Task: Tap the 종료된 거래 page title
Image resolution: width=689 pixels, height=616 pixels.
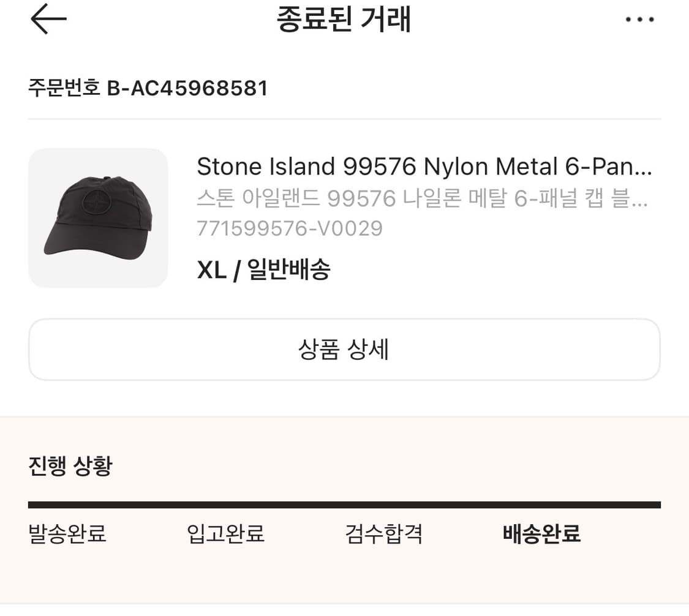Action: (344, 20)
